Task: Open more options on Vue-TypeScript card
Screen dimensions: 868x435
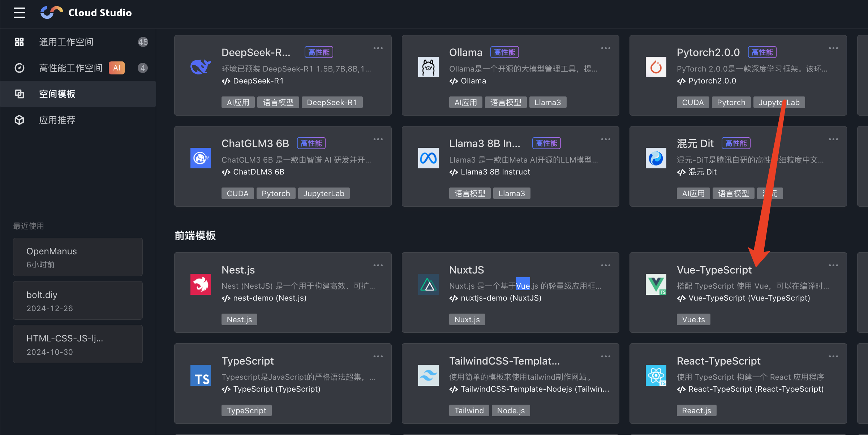Action: click(x=833, y=265)
